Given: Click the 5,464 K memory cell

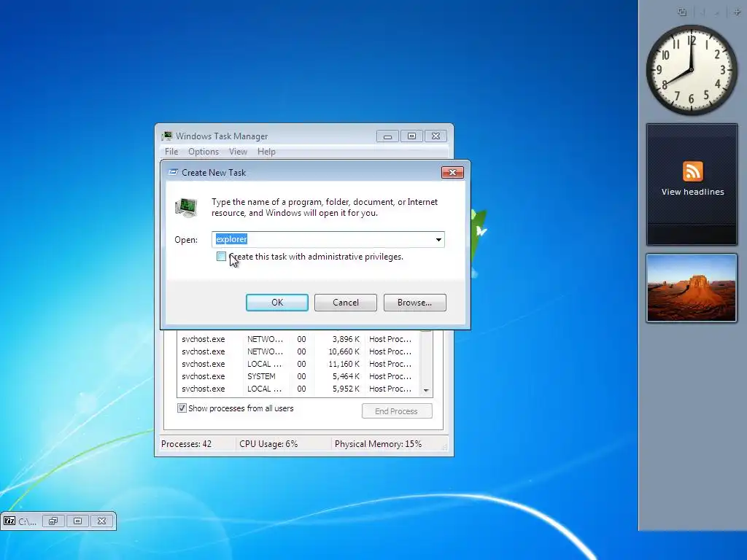Looking at the screenshot, I should coord(346,376).
